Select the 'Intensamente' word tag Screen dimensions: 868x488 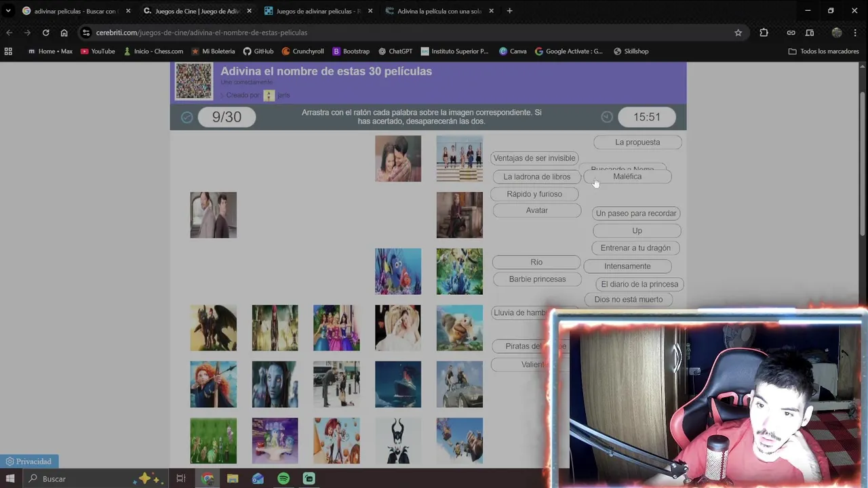(627, 266)
